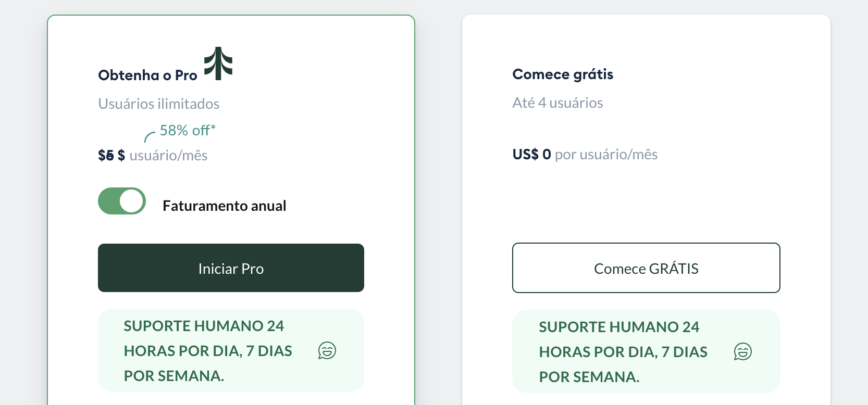868x405 pixels.
Task: Click the 24-hour support banner in the free card
Action: tap(646, 351)
